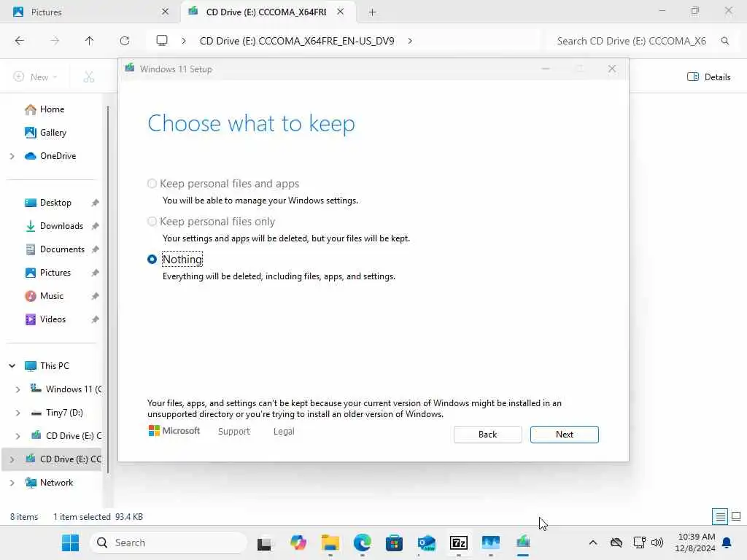This screenshot has height=560, width=747.
Task: Open Task View from the taskbar
Action: pos(265,542)
